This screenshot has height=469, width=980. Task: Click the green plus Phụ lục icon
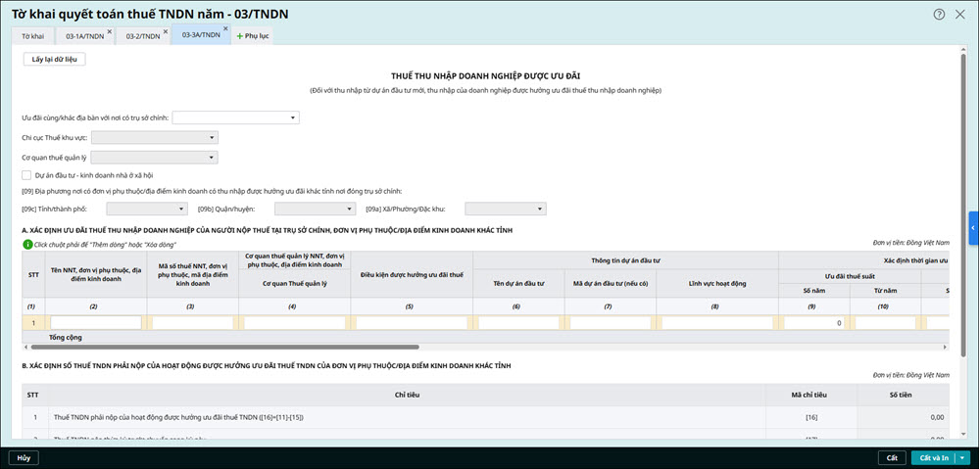[x=240, y=36]
